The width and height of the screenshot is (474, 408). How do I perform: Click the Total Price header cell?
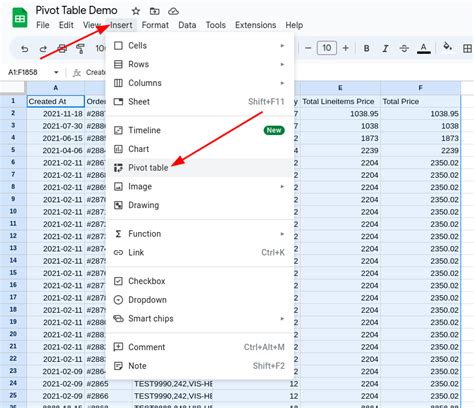pos(420,101)
